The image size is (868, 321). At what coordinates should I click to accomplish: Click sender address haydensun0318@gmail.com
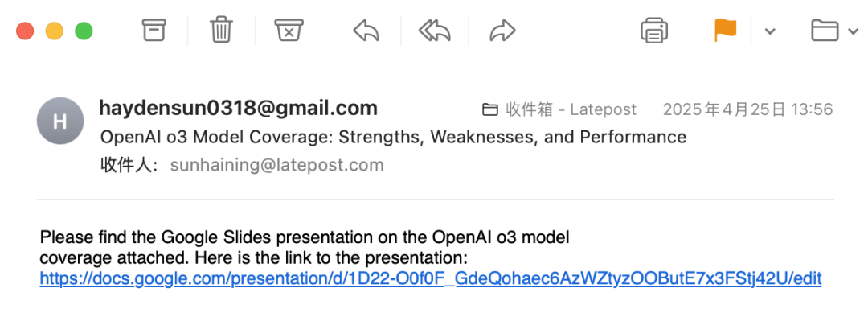pyautogui.click(x=238, y=108)
